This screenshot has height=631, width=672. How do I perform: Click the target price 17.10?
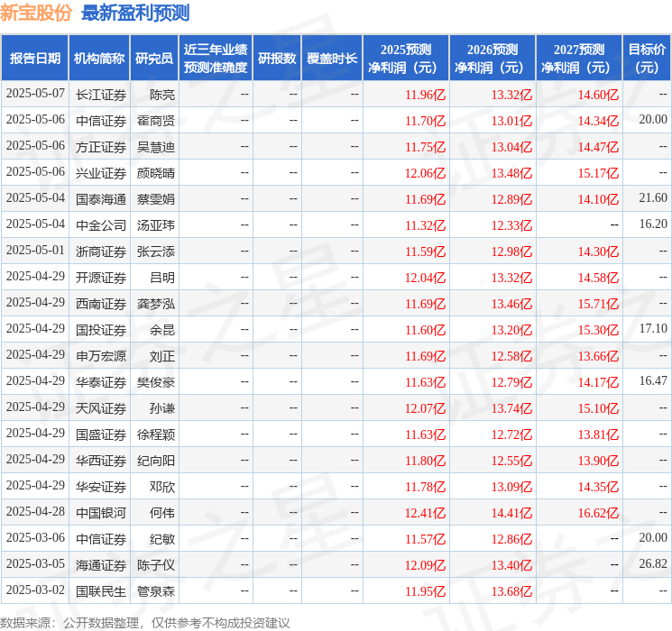(x=653, y=328)
